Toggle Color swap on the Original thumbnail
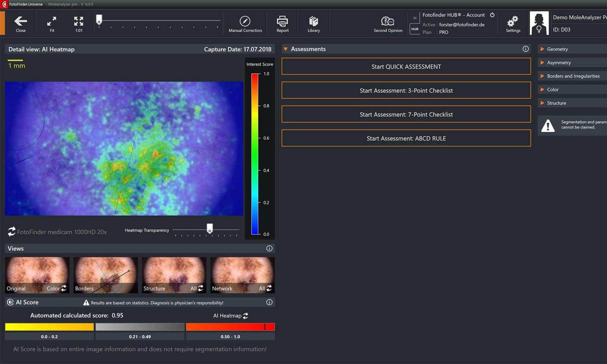The height and width of the screenshot is (364, 607). coord(64,288)
